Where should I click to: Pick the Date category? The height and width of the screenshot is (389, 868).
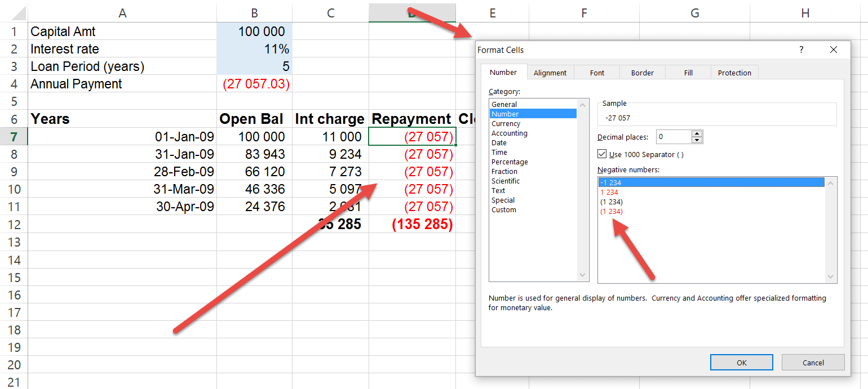tap(533, 142)
